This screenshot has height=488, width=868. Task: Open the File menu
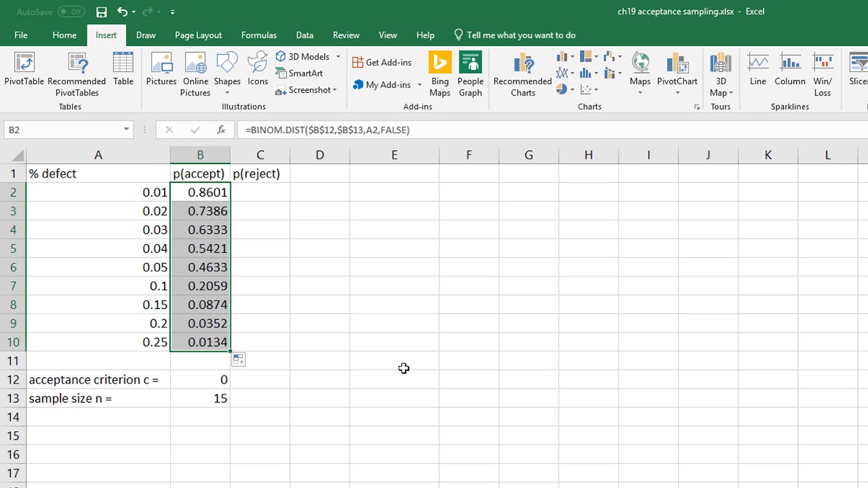(x=21, y=35)
